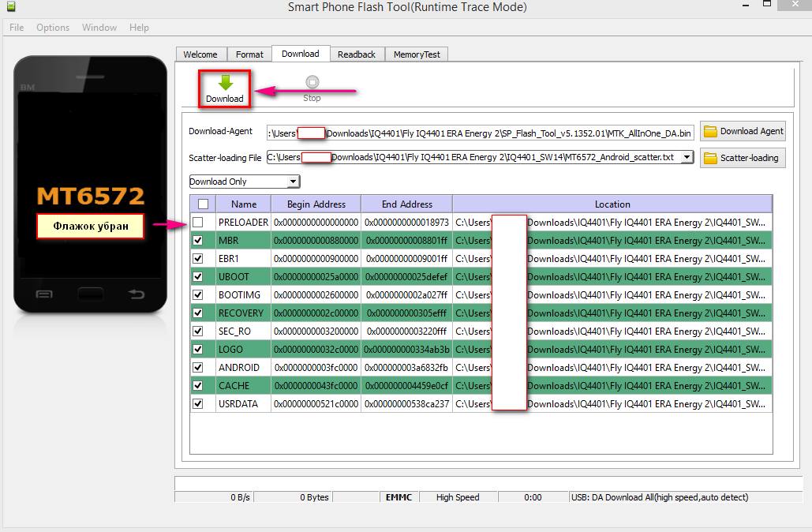
Task: Click the Scatter-loading folder icon
Action: pos(710,158)
